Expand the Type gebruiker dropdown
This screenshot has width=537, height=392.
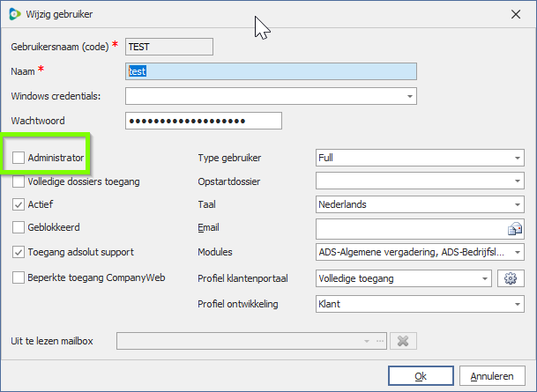click(517, 159)
